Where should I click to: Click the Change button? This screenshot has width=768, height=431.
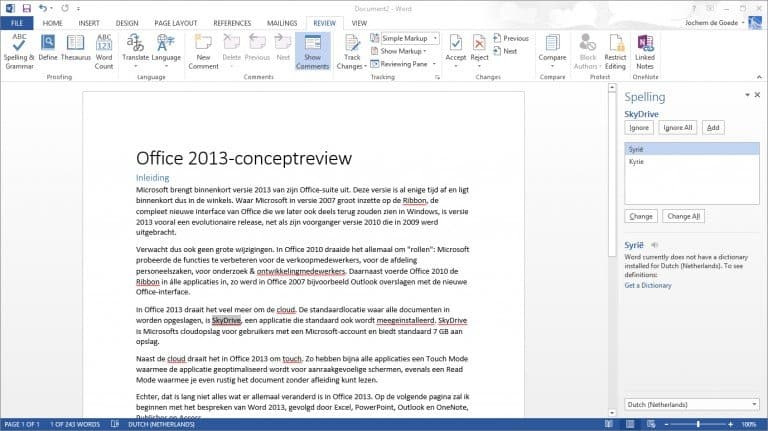pyautogui.click(x=641, y=216)
